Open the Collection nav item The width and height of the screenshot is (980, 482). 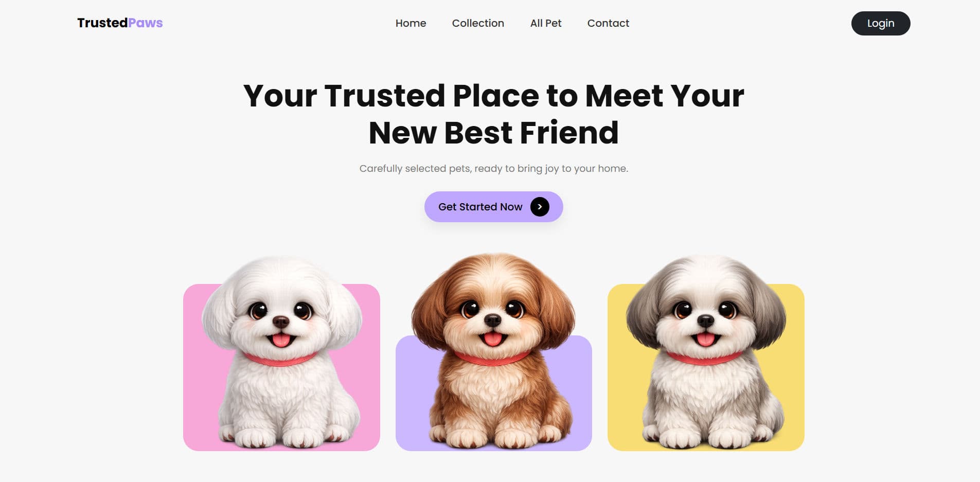(x=478, y=23)
